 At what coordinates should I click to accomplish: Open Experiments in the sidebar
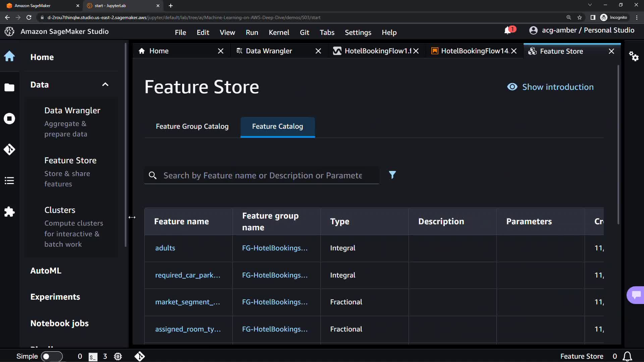(x=55, y=297)
